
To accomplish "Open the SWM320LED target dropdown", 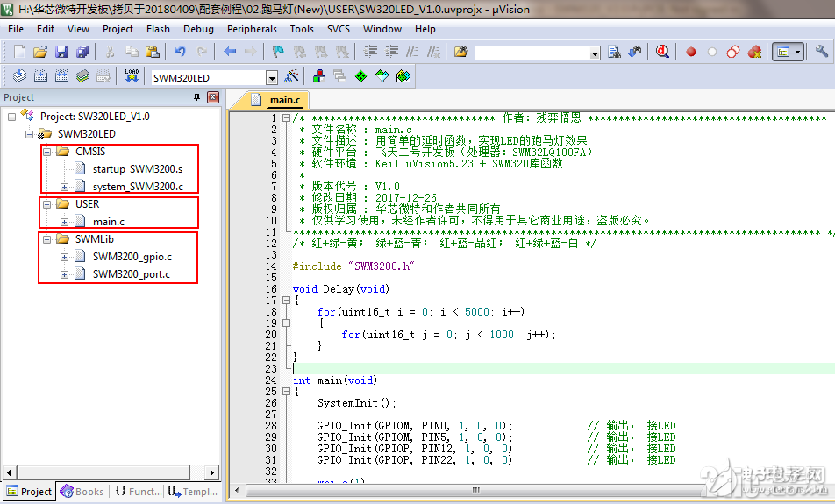I will [272, 78].
